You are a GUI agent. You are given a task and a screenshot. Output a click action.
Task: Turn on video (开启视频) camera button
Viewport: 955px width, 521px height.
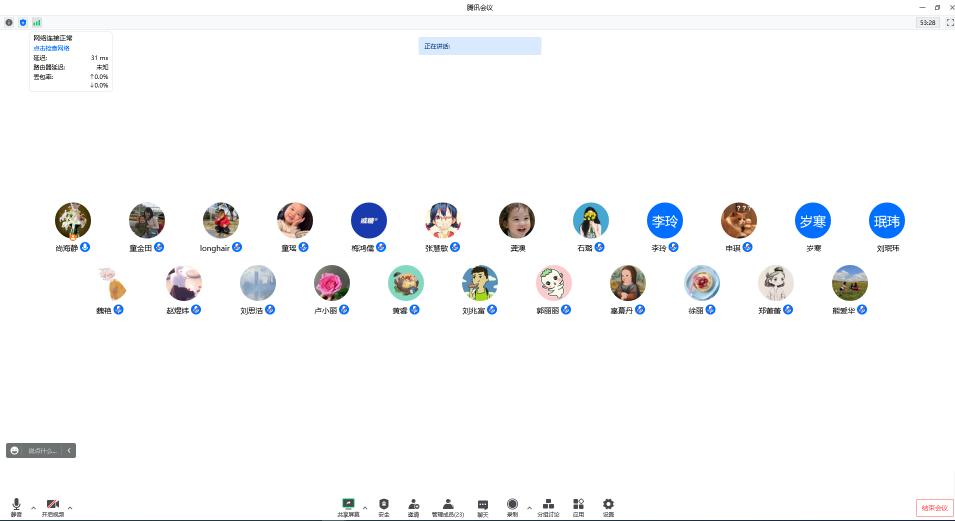(53, 507)
